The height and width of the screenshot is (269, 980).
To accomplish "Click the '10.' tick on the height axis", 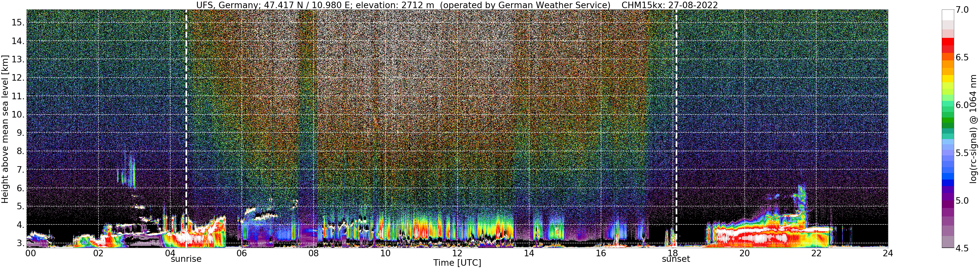I will tap(18, 115).
